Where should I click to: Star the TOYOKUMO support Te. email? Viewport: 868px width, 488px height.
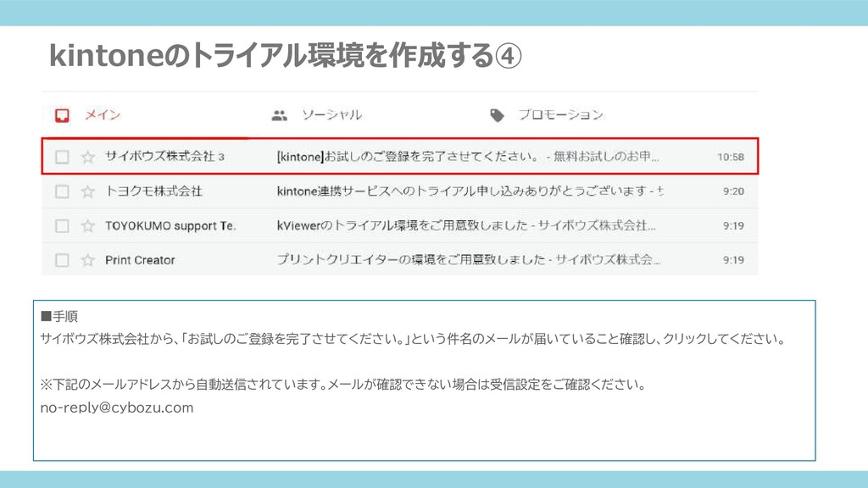87,225
